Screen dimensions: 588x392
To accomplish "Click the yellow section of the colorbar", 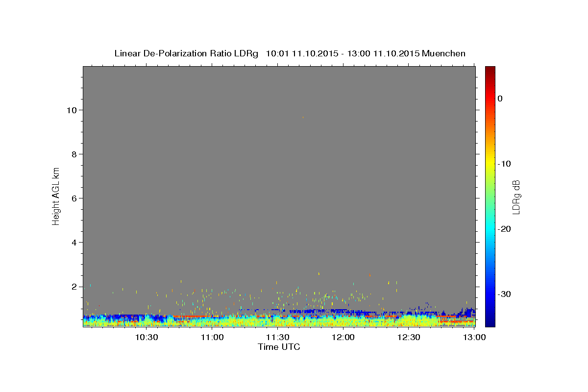I will (490, 164).
